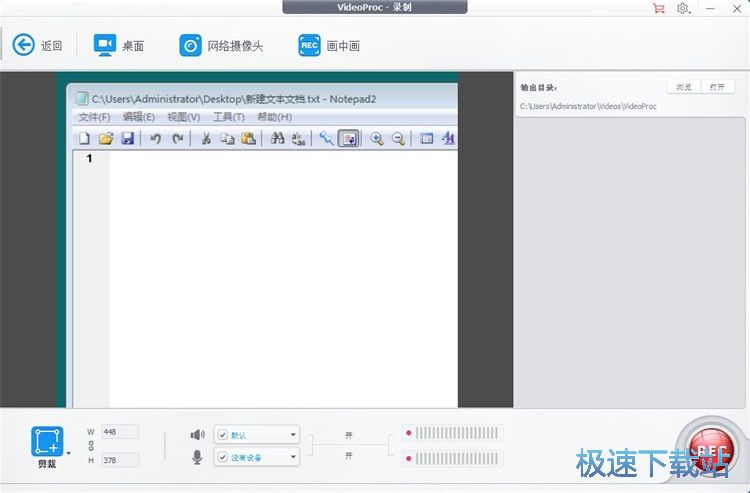Viewport: 750px width, 493px height.
Task: Click the microphone icon
Action: 197,457
